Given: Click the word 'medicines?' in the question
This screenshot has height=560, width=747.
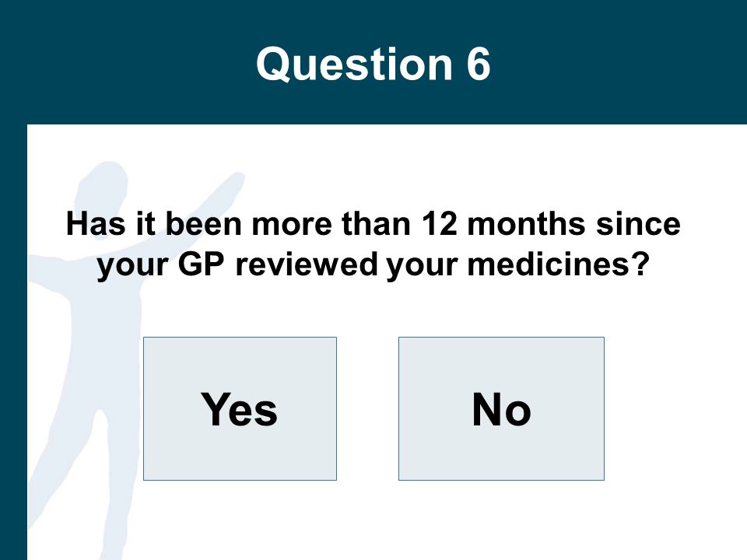Looking at the screenshot, I should (559, 264).
